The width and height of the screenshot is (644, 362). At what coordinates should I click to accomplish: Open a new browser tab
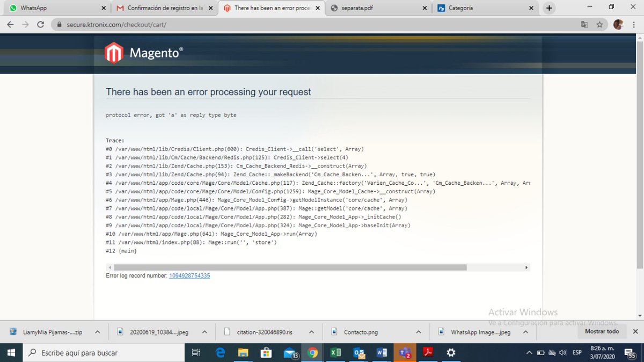[x=549, y=8]
